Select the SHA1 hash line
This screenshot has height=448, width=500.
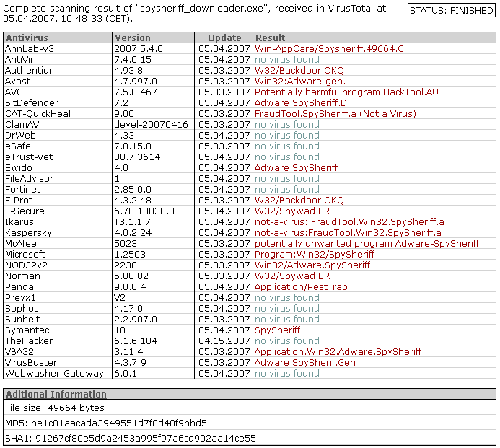coord(131,439)
